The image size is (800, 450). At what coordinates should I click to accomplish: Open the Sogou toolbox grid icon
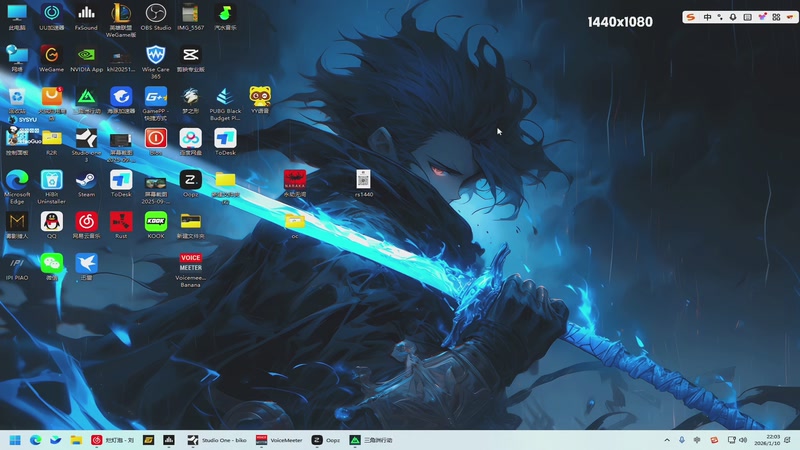coord(776,17)
